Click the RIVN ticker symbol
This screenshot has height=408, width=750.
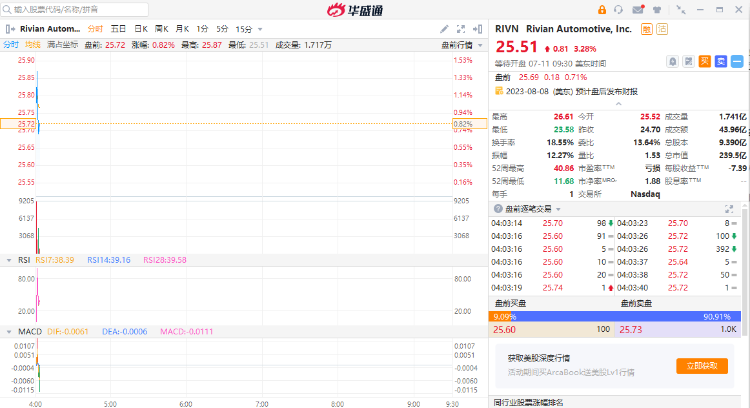coord(507,29)
